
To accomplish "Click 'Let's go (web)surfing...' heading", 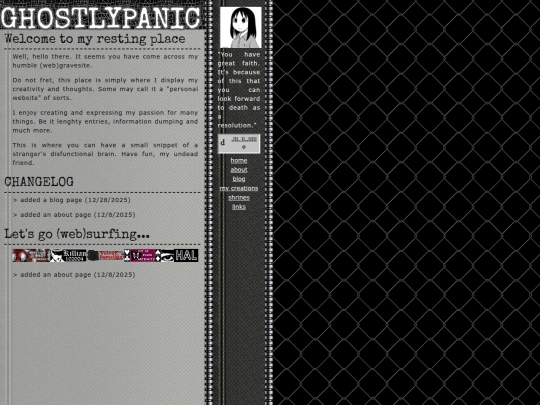I will click(77, 234).
